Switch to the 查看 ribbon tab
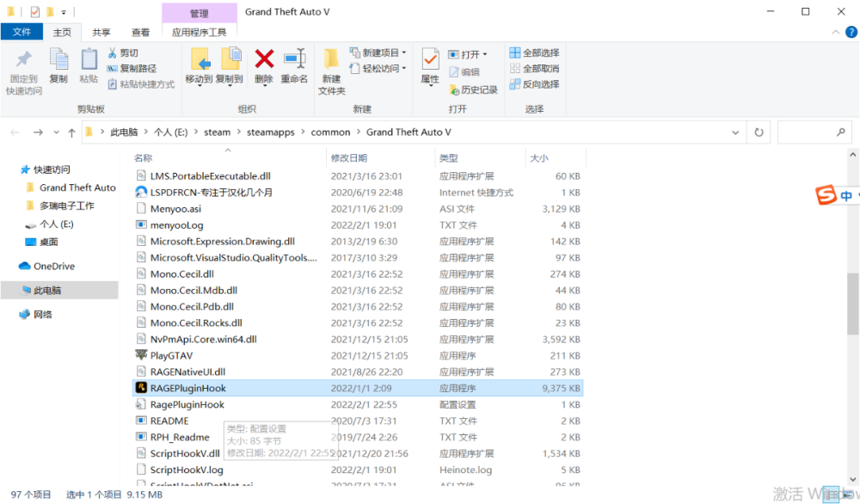The width and height of the screenshot is (860, 504). tap(140, 31)
